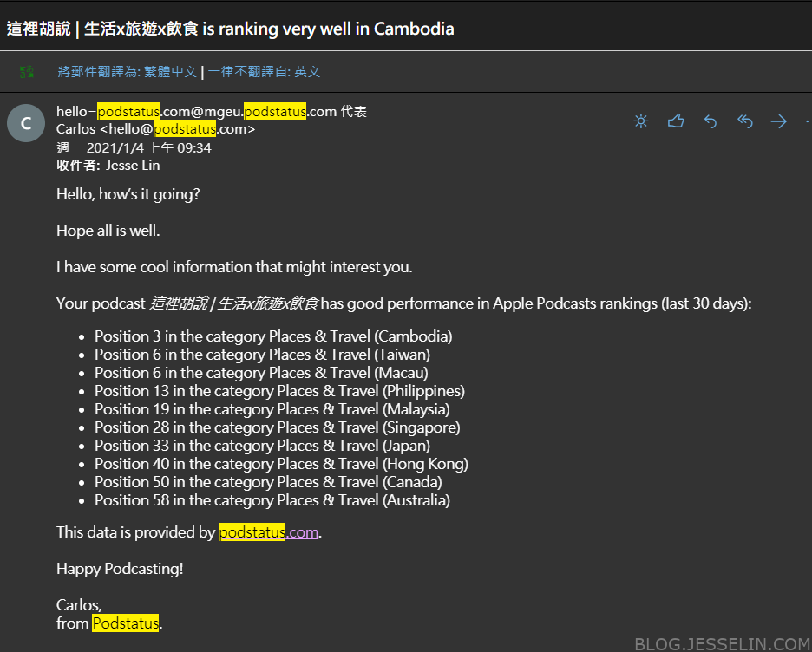Select 一律不翻譯自: 英文 link
The width and height of the screenshot is (812, 652).
pyautogui.click(x=264, y=71)
